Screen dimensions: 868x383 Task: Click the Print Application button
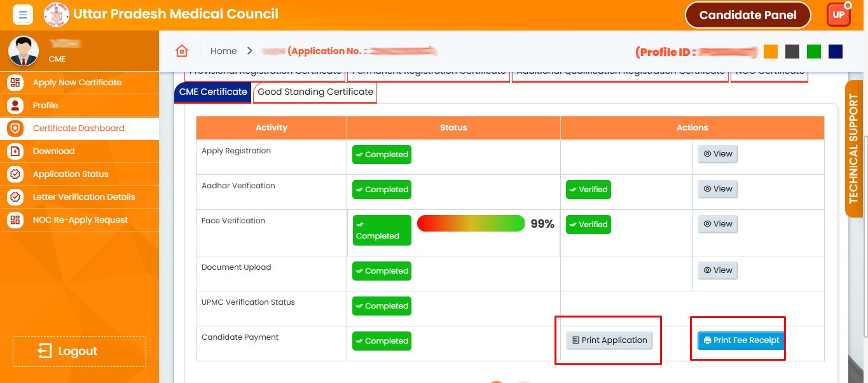[x=609, y=340]
